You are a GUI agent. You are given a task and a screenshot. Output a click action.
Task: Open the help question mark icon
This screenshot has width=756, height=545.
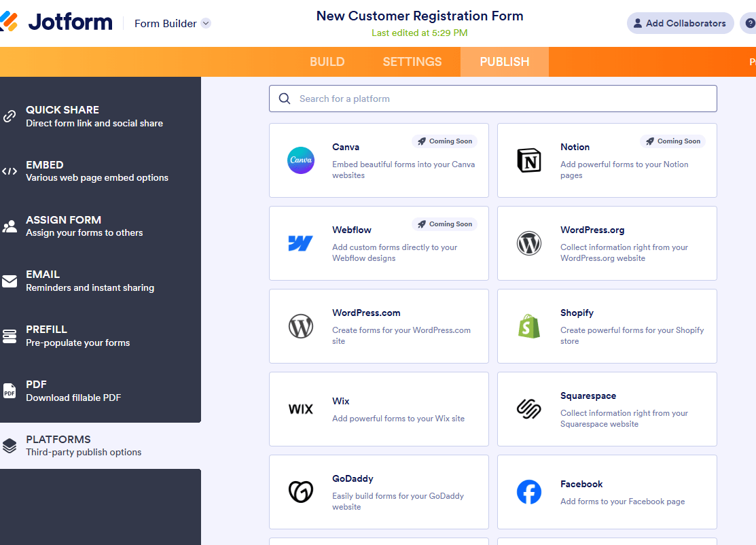[x=750, y=23]
